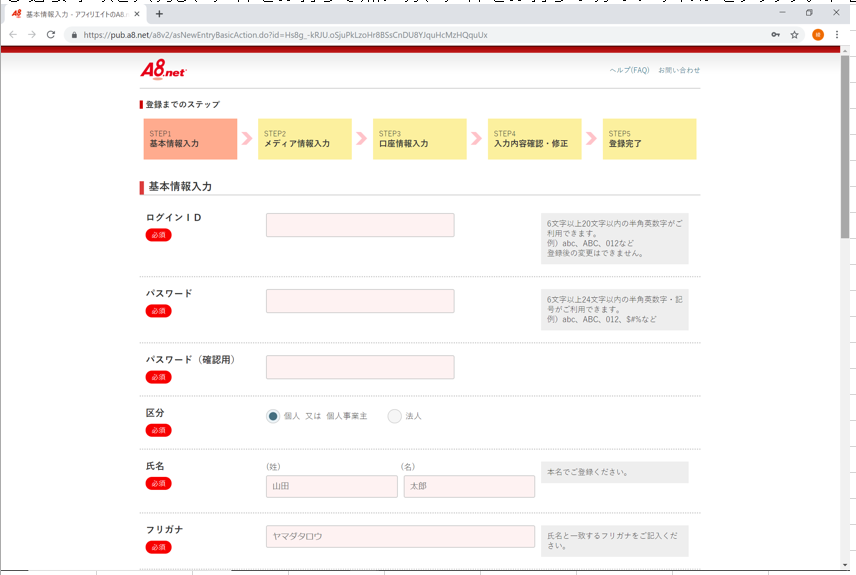The image size is (856, 575).
Task: Open a new tab with plus button
Action: 159,14
